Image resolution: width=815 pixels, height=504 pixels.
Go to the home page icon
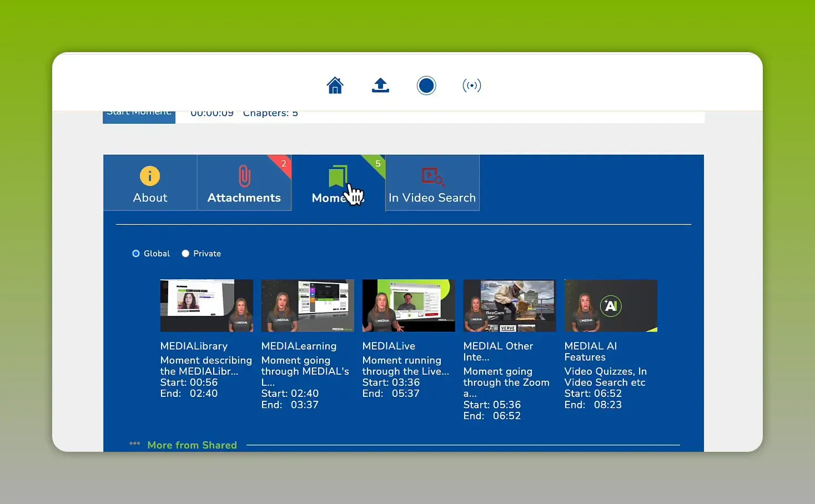pyautogui.click(x=335, y=85)
